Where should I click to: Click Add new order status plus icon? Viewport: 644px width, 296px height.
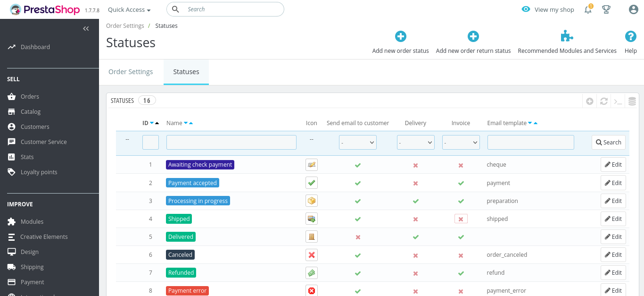(401, 36)
